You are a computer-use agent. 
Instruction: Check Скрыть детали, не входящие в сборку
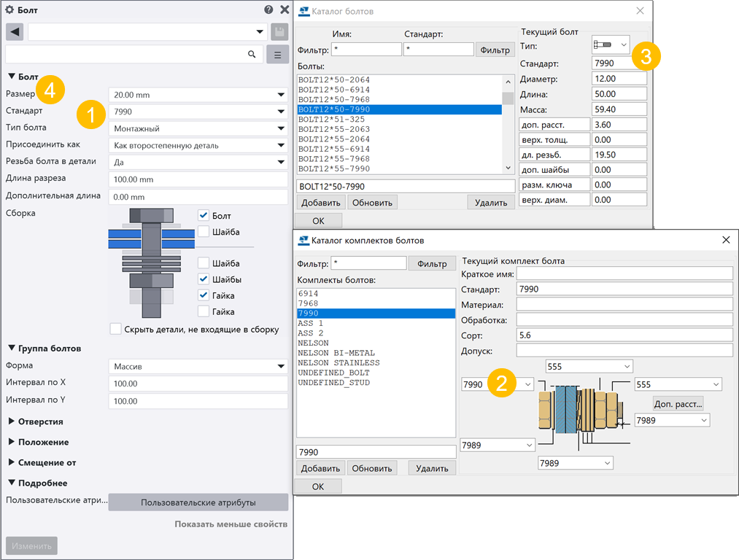point(115,329)
